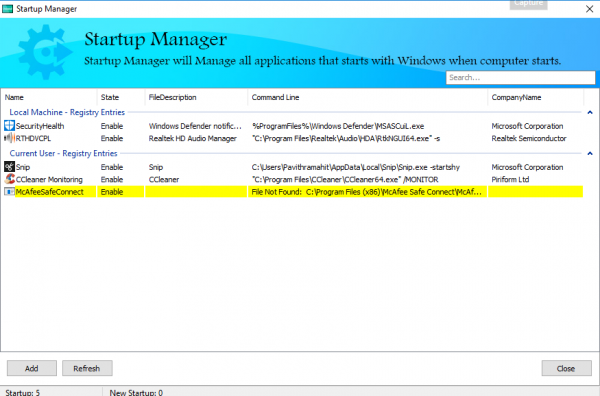The image size is (600, 396).
Task: Click the Enable state of McAfeeSafeConnect
Action: pos(112,192)
